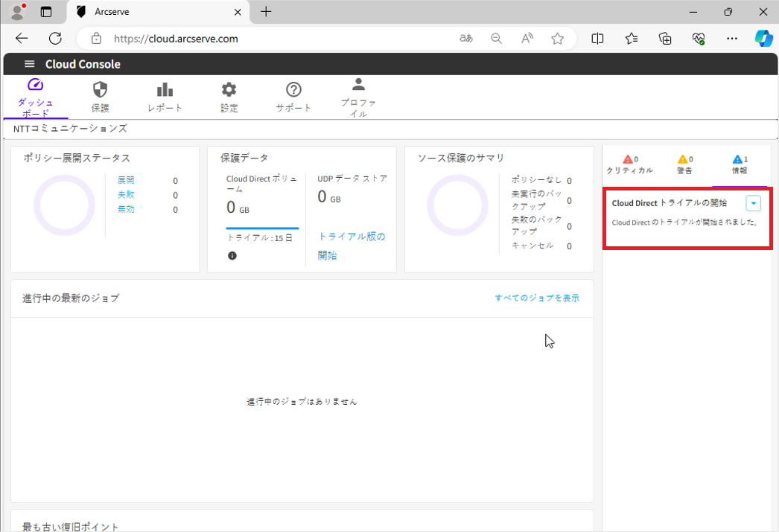This screenshot has height=532, width=779.
Task: Open the Profile person icon
Action: (x=358, y=84)
